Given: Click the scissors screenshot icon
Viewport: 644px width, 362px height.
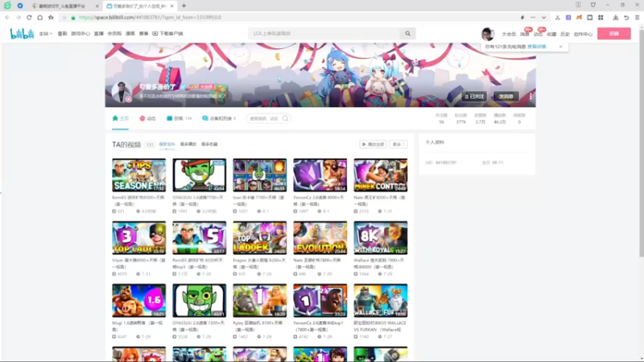Looking at the screenshot, I should [x=557, y=18].
